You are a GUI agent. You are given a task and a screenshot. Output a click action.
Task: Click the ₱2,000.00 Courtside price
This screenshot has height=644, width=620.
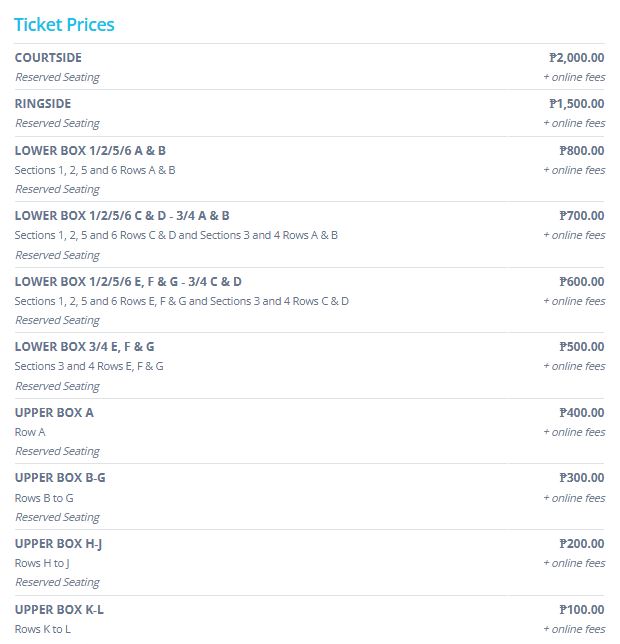pos(576,58)
